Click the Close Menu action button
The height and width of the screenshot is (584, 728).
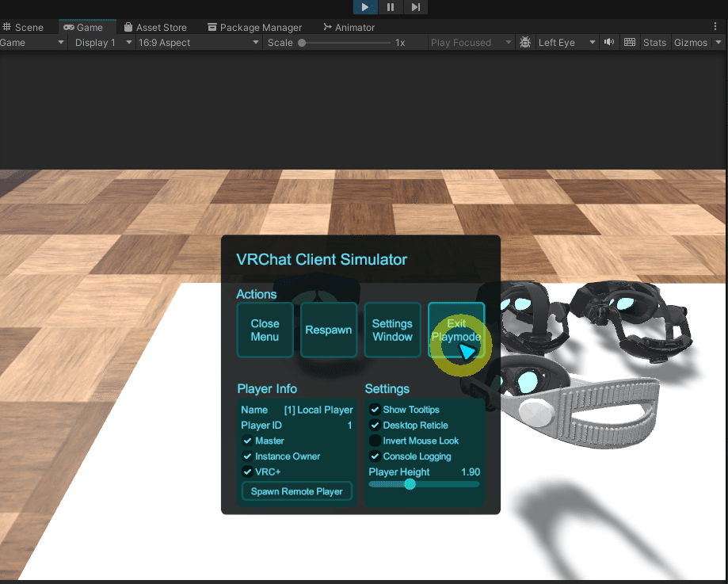coord(265,330)
